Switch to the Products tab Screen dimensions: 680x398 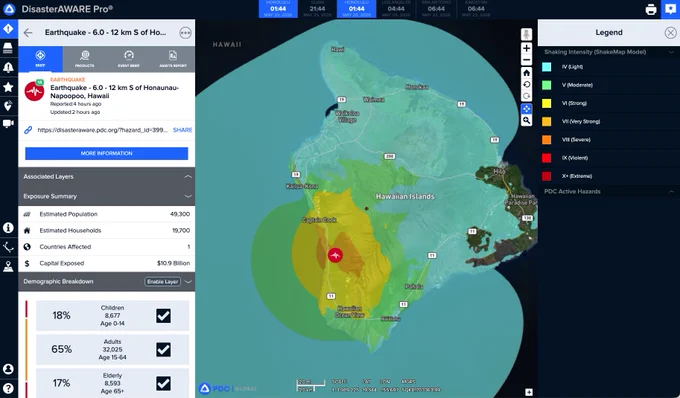tap(85, 59)
